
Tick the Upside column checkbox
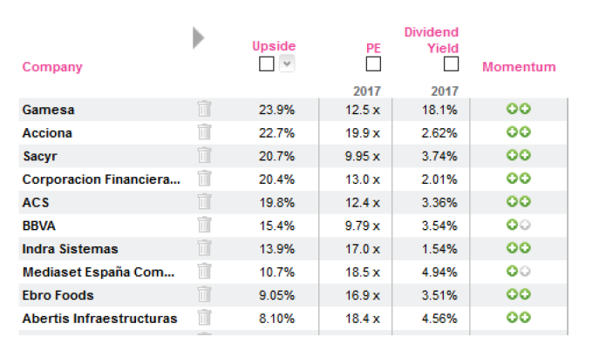(x=267, y=64)
